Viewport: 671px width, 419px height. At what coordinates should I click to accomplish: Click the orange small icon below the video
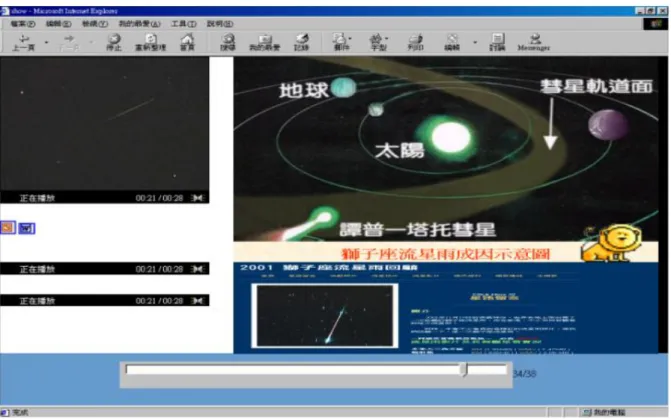click(8, 228)
